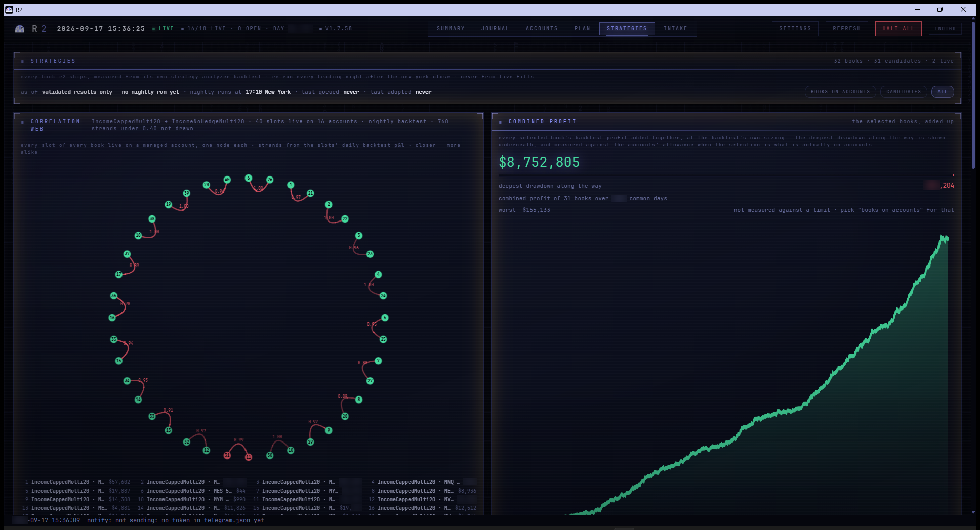This screenshot has width=980, height=530.
Task: Click node 26 in correlation web
Action: coord(270,180)
